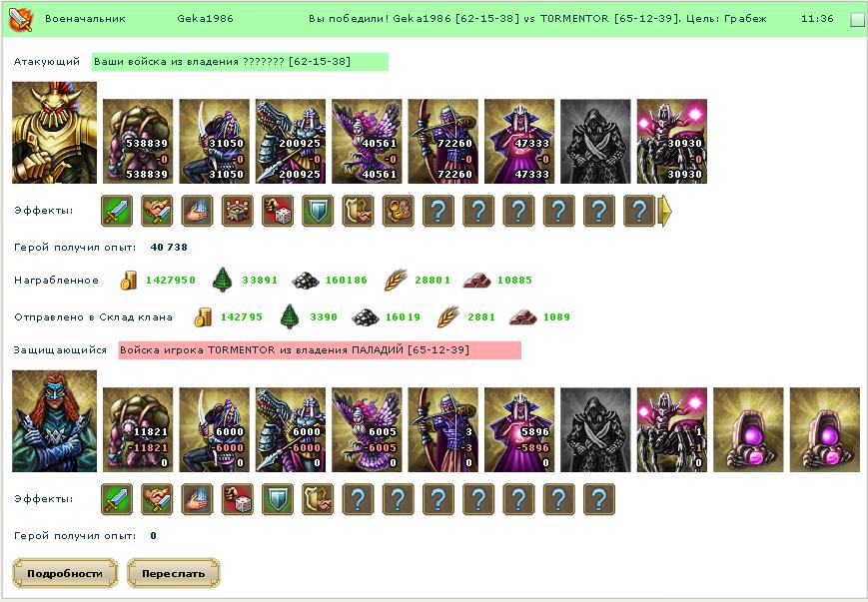This screenshot has height=602, width=868.
Task: Click the battle report sword-shield icon in header
Action: tap(21, 18)
